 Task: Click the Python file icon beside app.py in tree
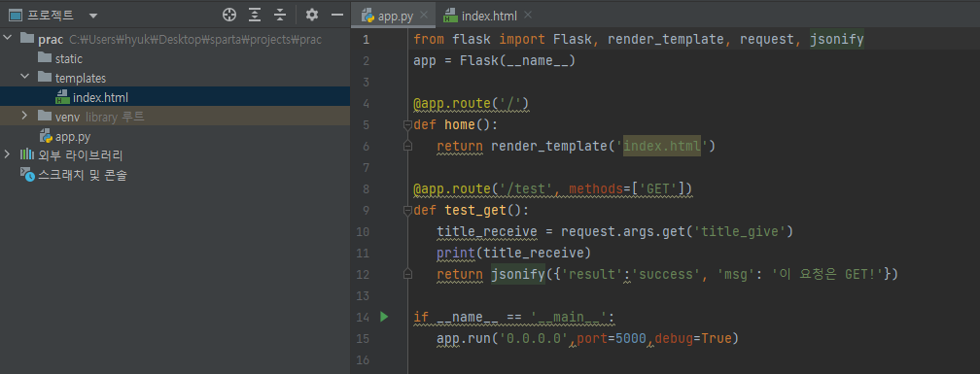(x=46, y=135)
